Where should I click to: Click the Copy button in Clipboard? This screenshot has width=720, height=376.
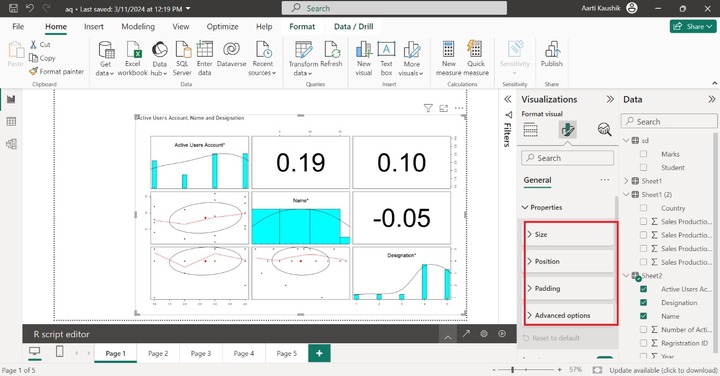42,58
